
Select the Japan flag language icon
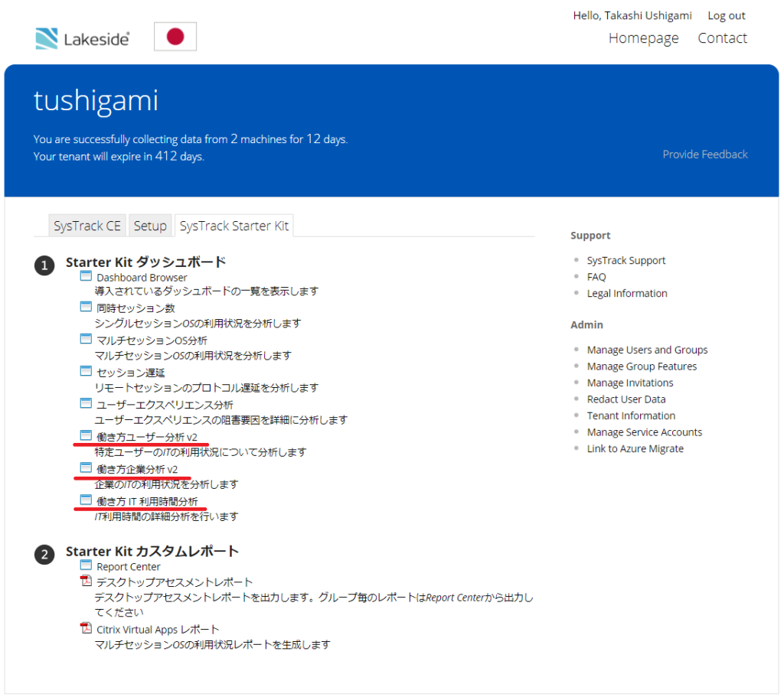175,37
